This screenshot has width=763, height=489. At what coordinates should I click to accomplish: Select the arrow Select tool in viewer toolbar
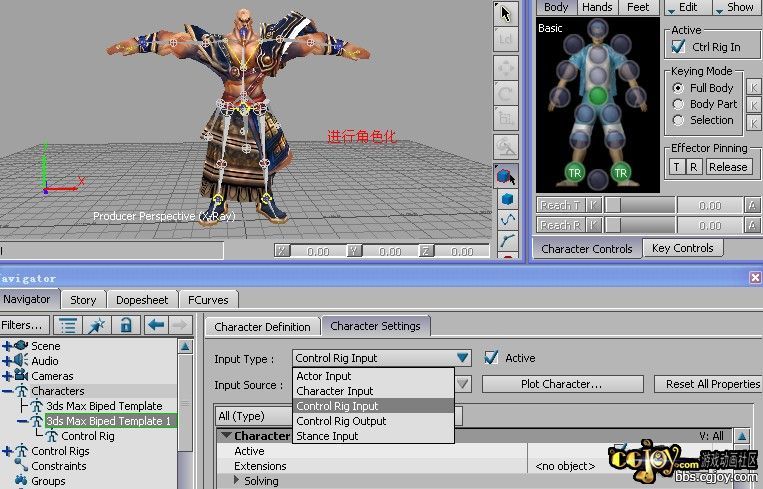(x=506, y=13)
